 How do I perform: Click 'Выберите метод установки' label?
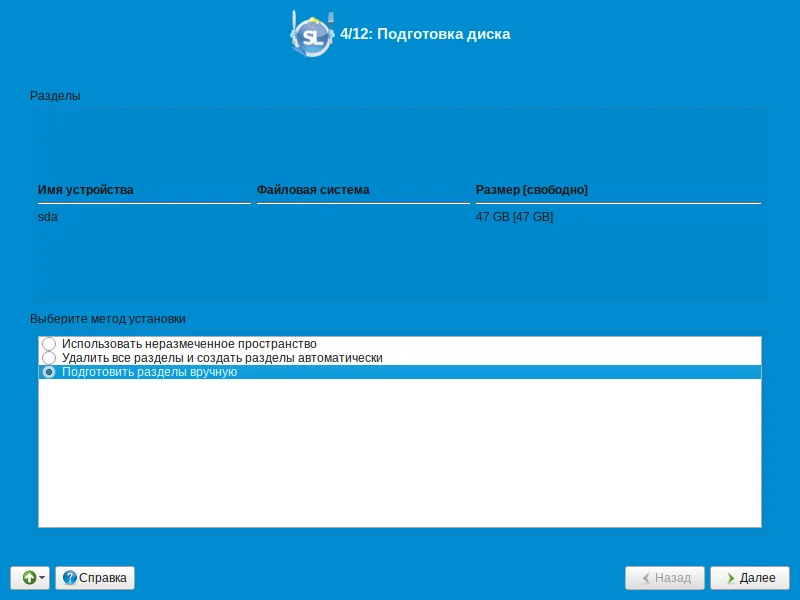[108, 319]
